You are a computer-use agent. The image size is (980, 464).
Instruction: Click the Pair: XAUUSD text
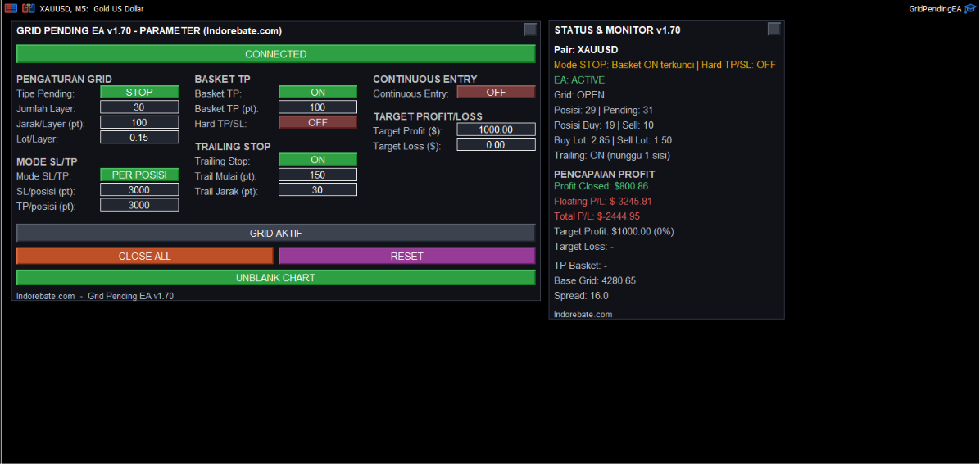tap(586, 49)
